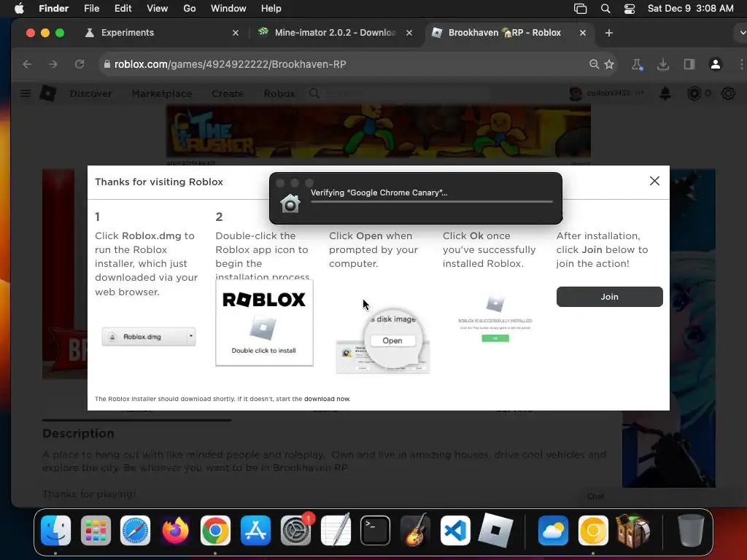Open a new browser tab
This screenshot has width=747, height=560.
click(609, 33)
